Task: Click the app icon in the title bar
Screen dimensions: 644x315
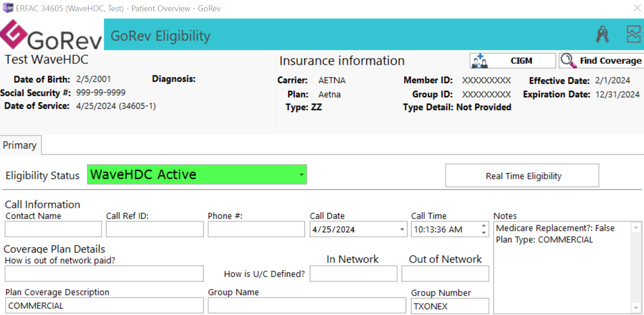Action: (x=8, y=8)
